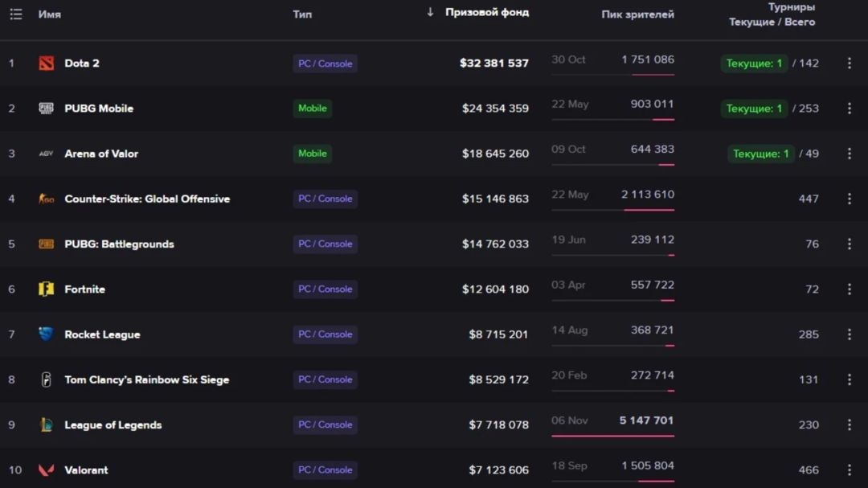Open the three-dot menu for Dota 2

point(850,64)
